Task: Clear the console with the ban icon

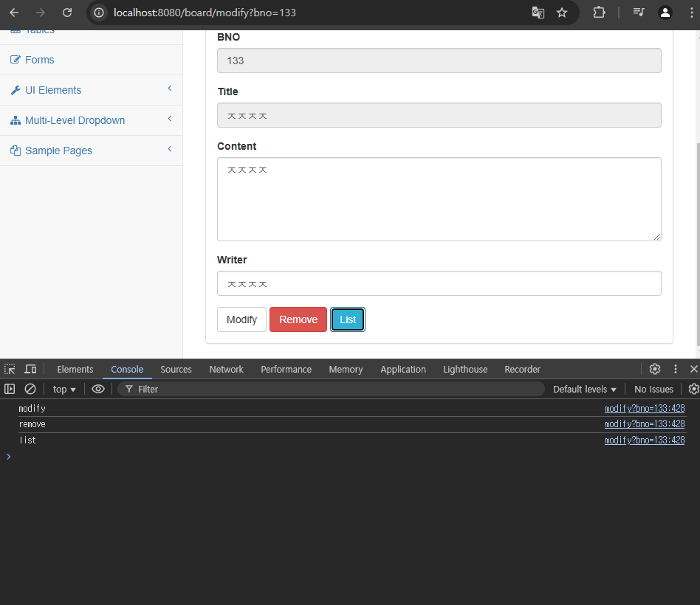Action: 30,389
